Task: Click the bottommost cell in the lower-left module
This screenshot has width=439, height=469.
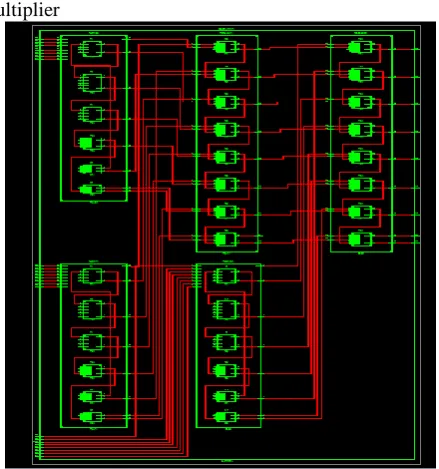Action: pyautogui.click(x=92, y=417)
